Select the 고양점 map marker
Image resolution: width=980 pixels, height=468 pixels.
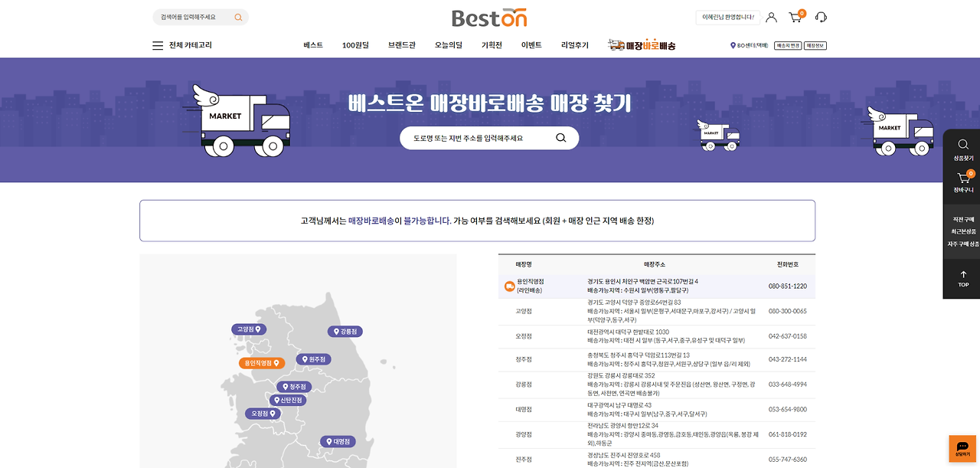(249, 329)
